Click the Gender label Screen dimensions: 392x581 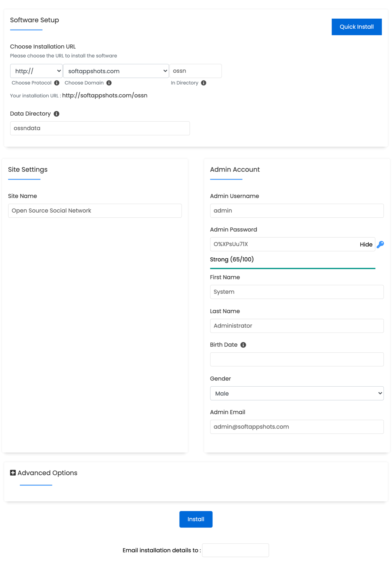[x=220, y=379]
